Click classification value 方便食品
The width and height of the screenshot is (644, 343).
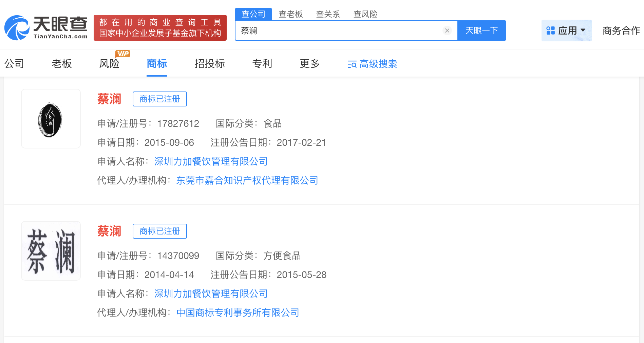tap(282, 256)
